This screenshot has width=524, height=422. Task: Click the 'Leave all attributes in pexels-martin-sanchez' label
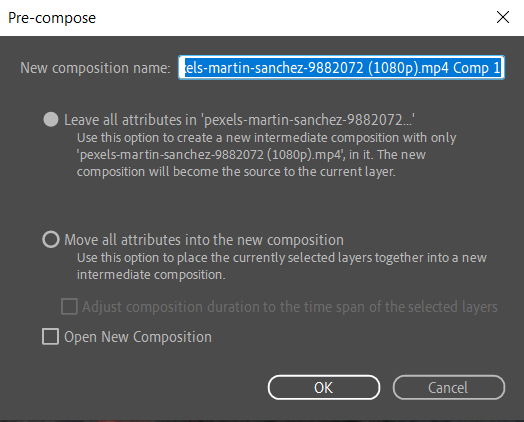[239, 120]
